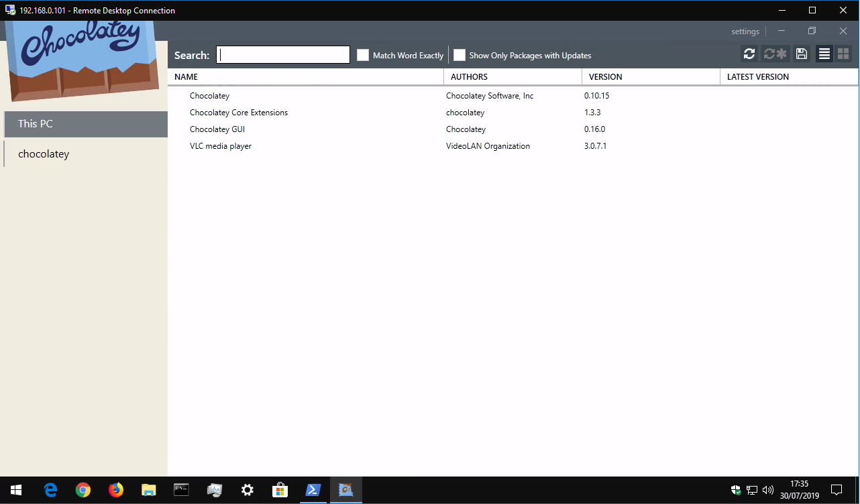Select the chocolatey source
The height and width of the screenshot is (504, 860).
(85, 154)
